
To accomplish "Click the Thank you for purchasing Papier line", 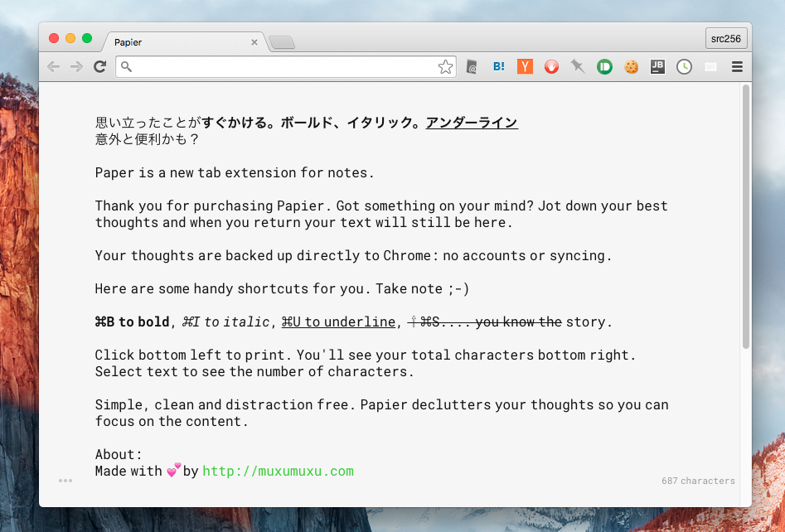I will [x=381, y=206].
